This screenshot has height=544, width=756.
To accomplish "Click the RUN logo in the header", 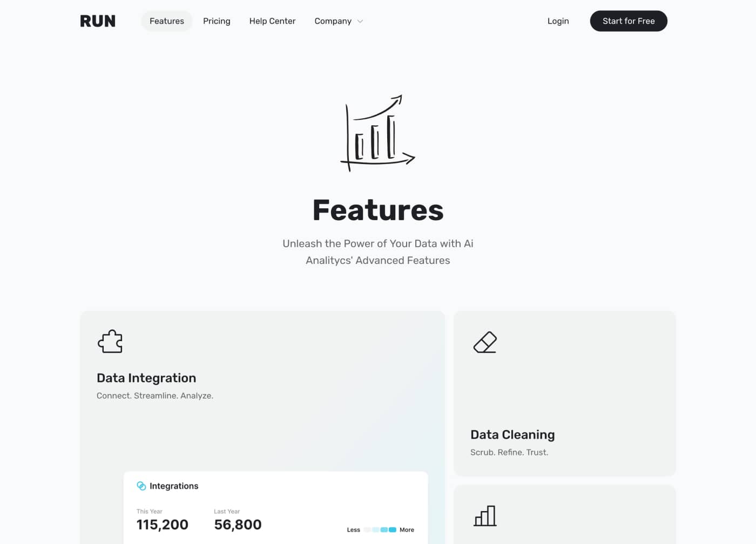I will tap(98, 21).
